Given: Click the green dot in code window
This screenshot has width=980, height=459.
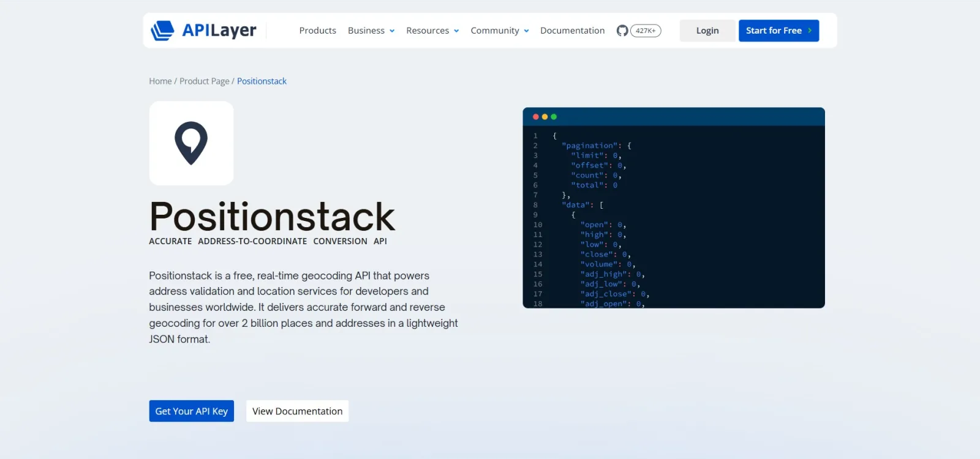Looking at the screenshot, I should [x=554, y=117].
